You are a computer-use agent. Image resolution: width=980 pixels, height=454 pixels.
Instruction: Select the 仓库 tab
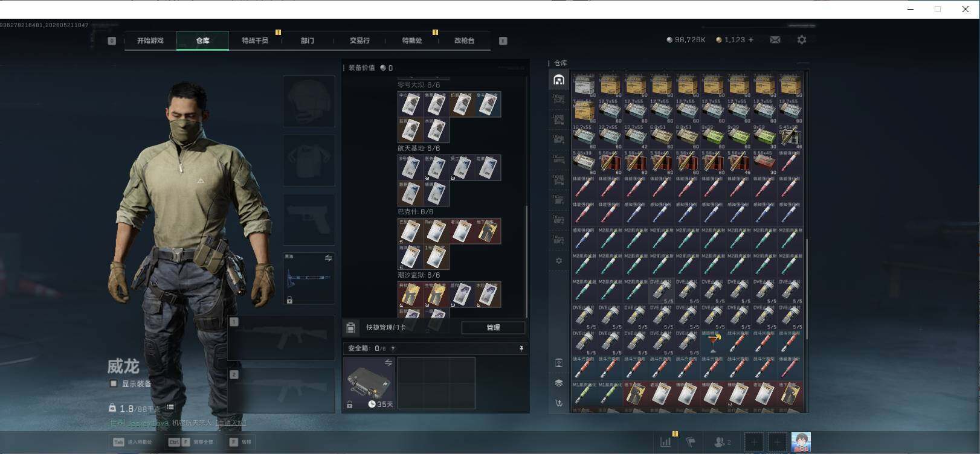[202, 40]
